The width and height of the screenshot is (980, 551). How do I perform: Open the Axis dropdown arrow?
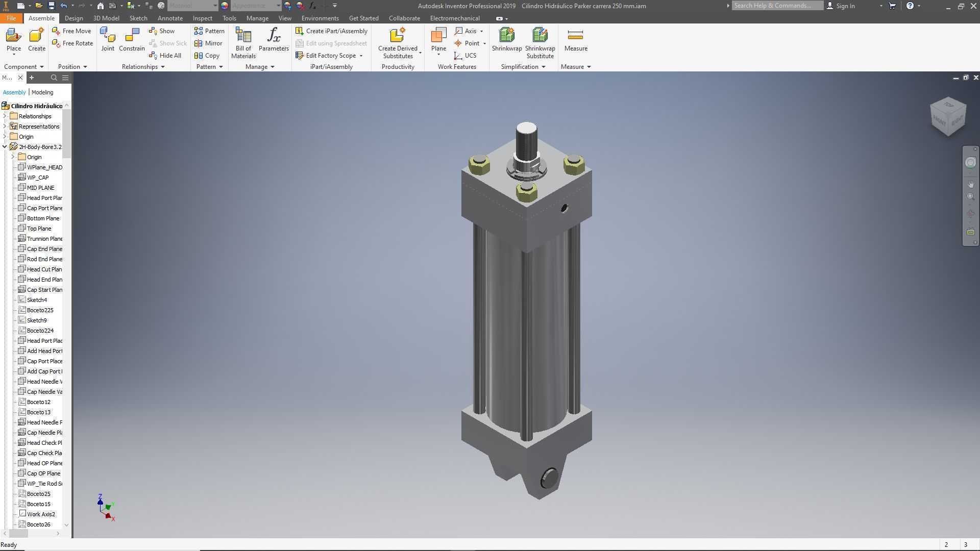[481, 31]
